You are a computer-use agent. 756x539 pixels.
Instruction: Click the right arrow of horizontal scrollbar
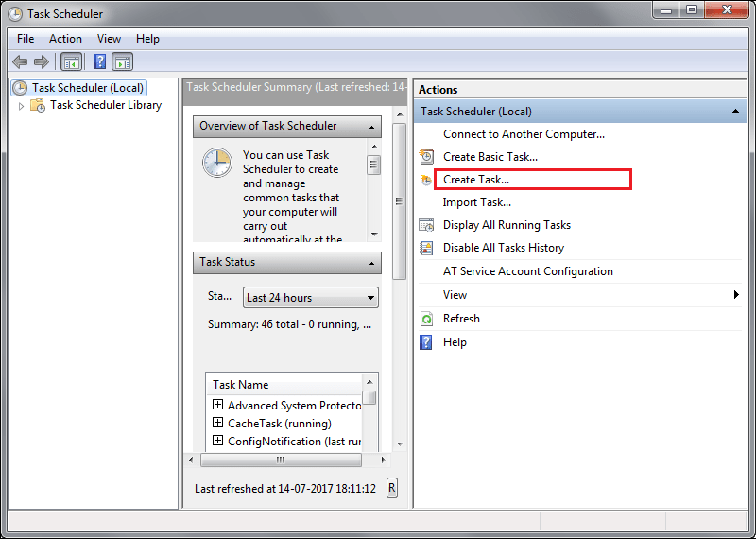point(383,460)
